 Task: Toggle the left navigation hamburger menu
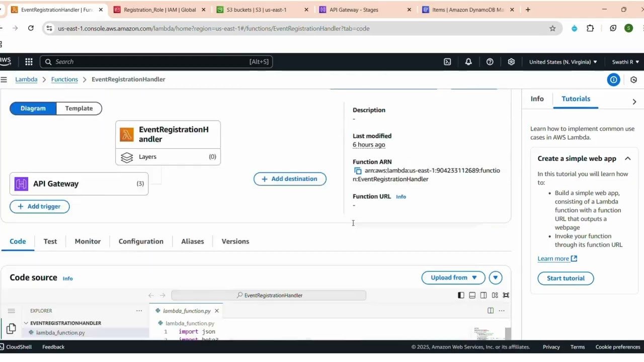4,79
